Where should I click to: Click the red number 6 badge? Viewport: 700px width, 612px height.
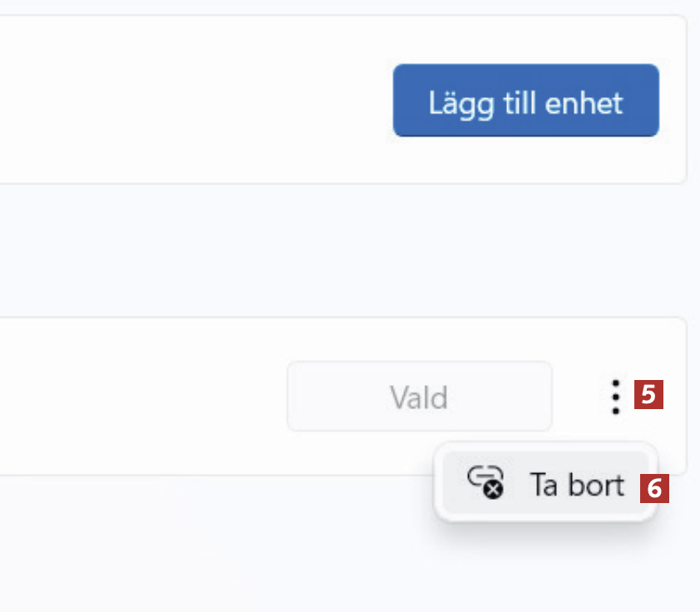pyautogui.click(x=654, y=488)
